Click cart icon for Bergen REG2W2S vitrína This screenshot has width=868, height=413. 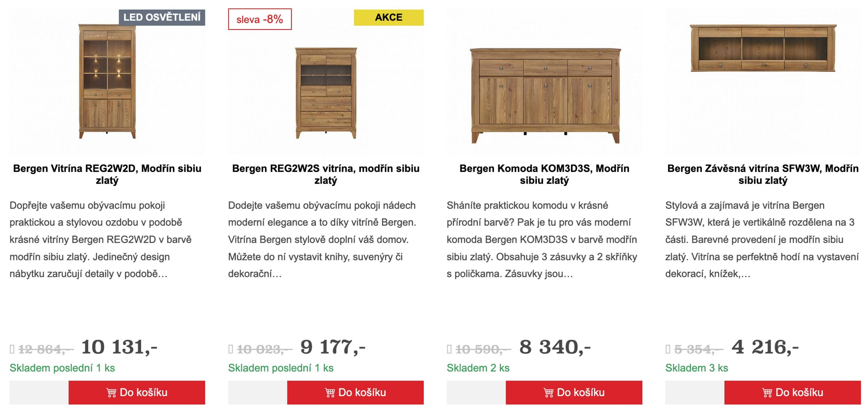tap(329, 393)
